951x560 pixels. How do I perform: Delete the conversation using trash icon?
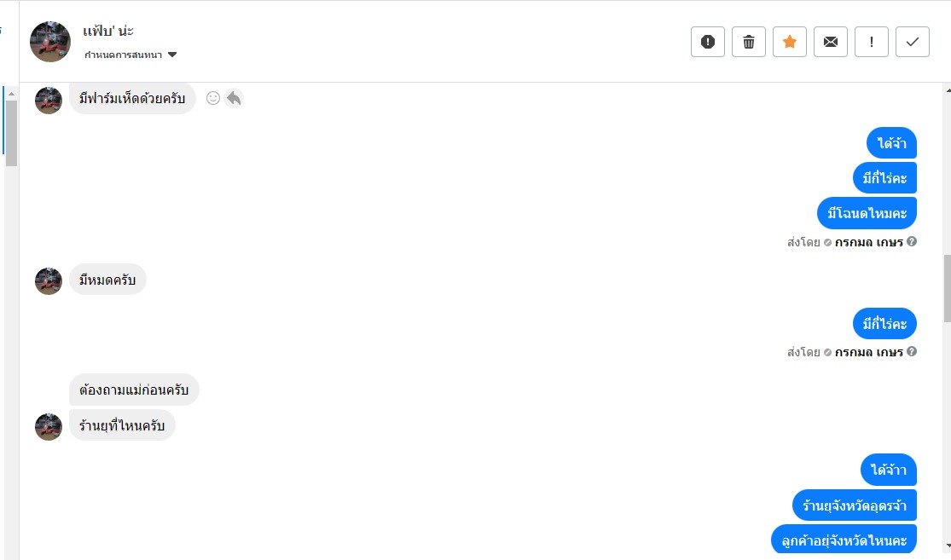(x=749, y=42)
